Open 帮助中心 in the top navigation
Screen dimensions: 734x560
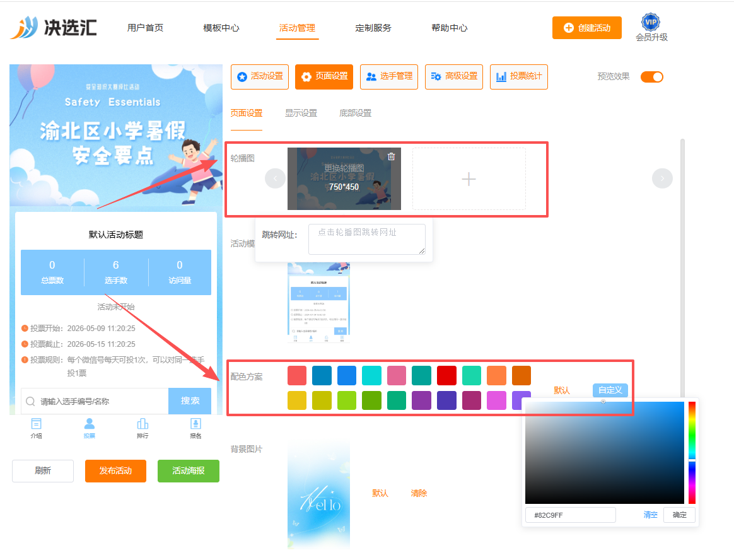450,28
